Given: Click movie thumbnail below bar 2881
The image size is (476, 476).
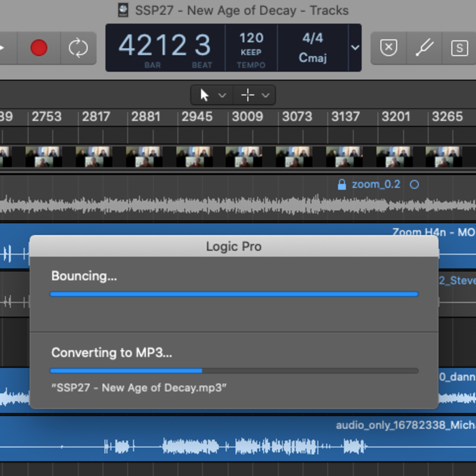Looking at the screenshot, I should pyautogui.click(x=144, y=157).
